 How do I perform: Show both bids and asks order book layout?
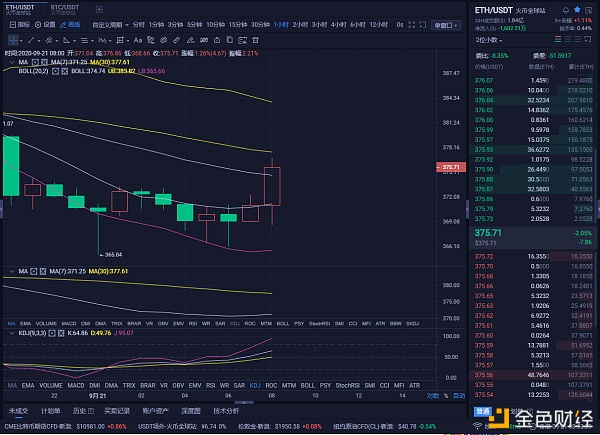click(x=558, y=39)
